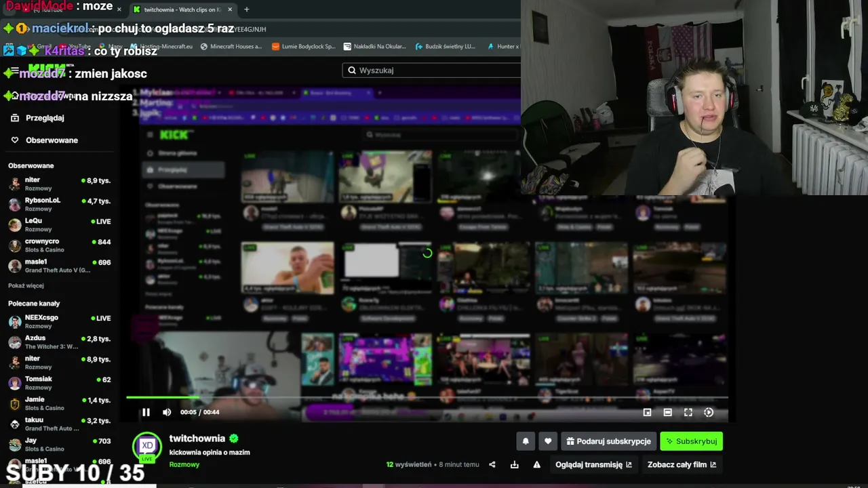Focus the Wyszukaj search field
This screenshot has height=488, width=868.
point(431,70)
